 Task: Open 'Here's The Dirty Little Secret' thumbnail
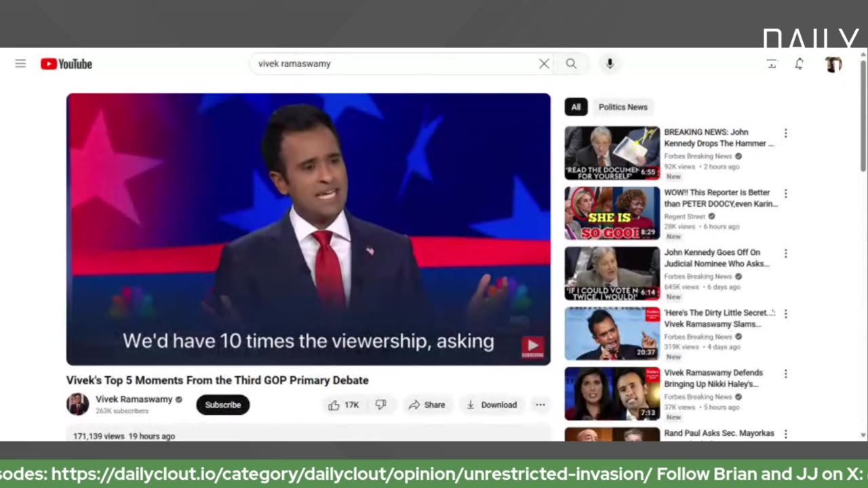(x=612, y=333)
